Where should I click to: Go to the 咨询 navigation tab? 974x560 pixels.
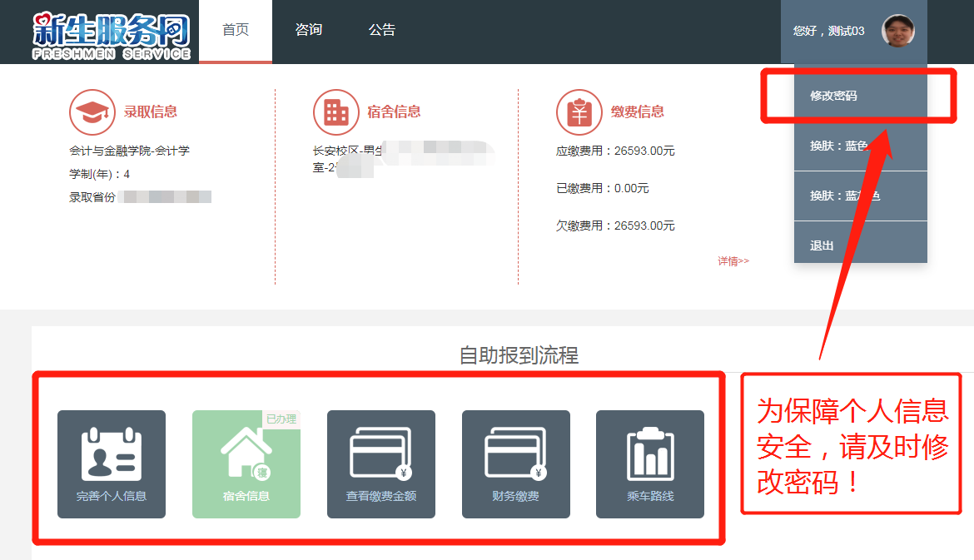tap(308, 31)
